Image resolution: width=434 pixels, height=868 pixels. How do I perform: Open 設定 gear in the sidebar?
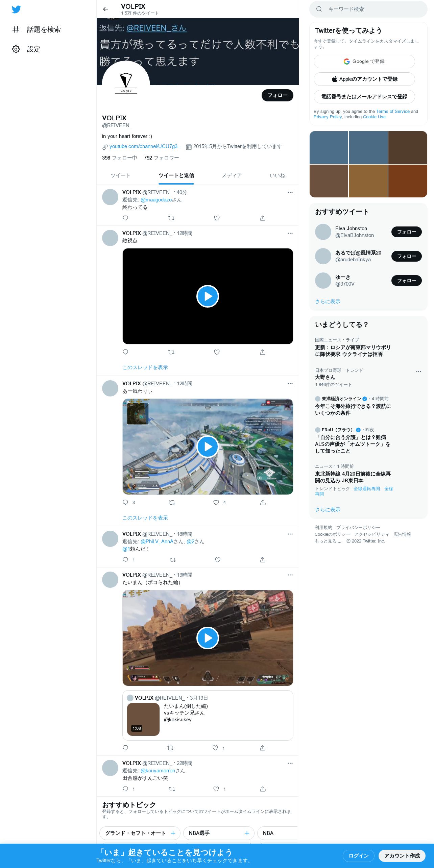(x=26, y=49)
